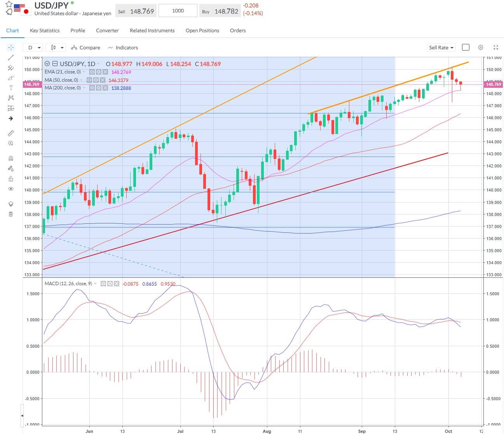504x434 pixels.
Task: Hide the MACD indicator
Action: (103, 284)
